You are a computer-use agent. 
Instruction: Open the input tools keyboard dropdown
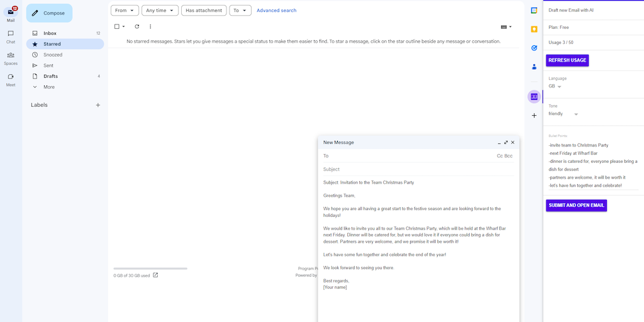click(506, 26)
